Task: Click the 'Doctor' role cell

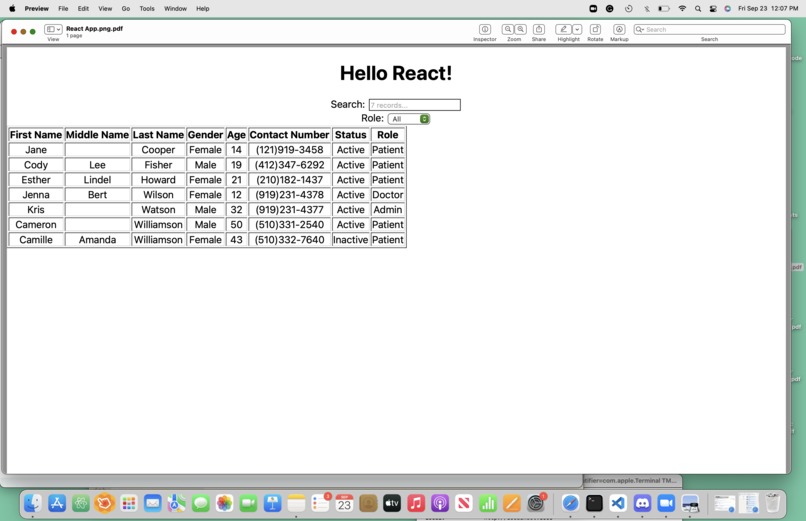Action: click(388, 195)
